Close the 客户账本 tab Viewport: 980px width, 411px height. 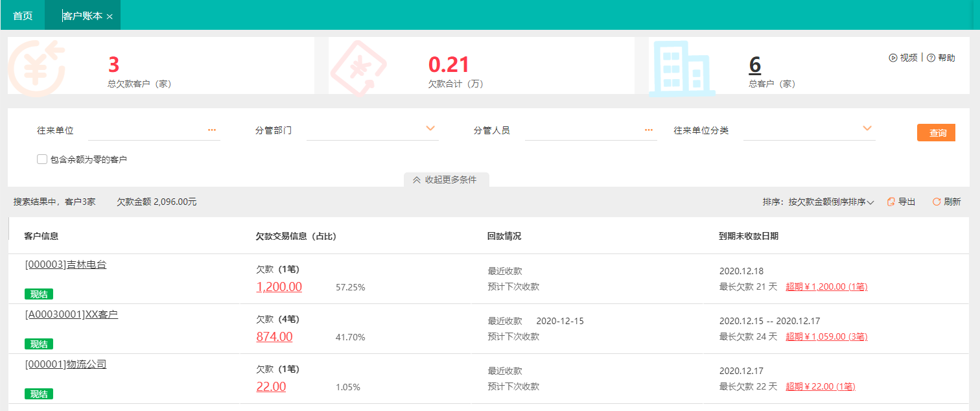click(110, 16)
